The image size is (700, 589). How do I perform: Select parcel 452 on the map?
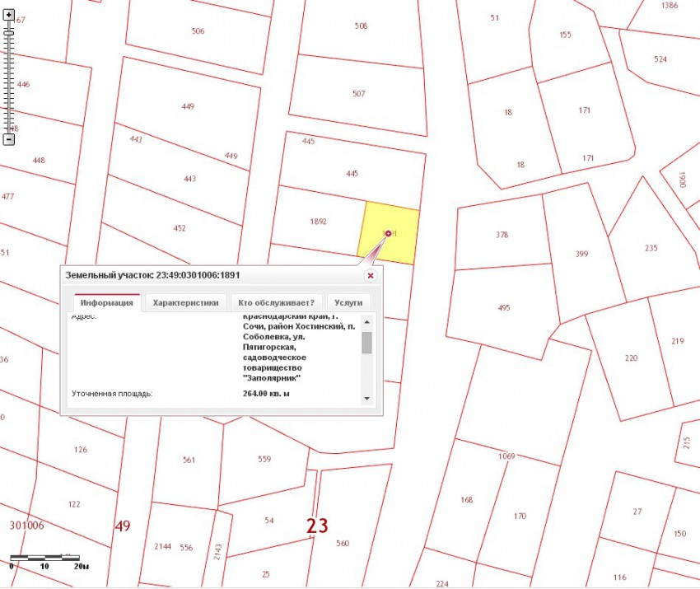[180, 228]
